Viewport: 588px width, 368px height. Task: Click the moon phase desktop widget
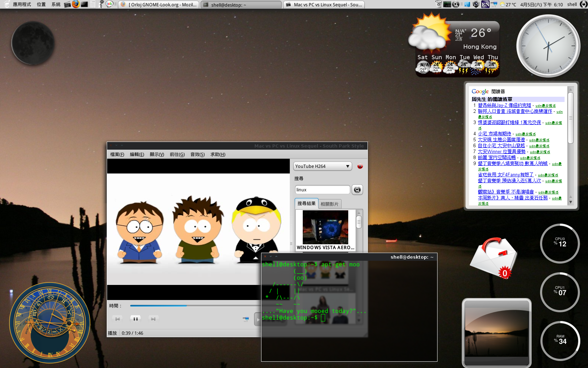[33, 43]
